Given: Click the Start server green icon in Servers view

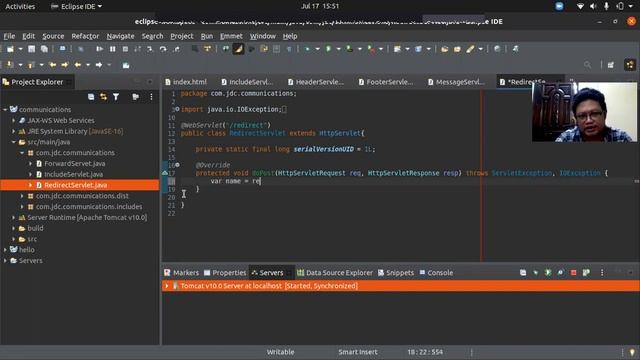Looking at the screenshot, I should tap(548, 273).
